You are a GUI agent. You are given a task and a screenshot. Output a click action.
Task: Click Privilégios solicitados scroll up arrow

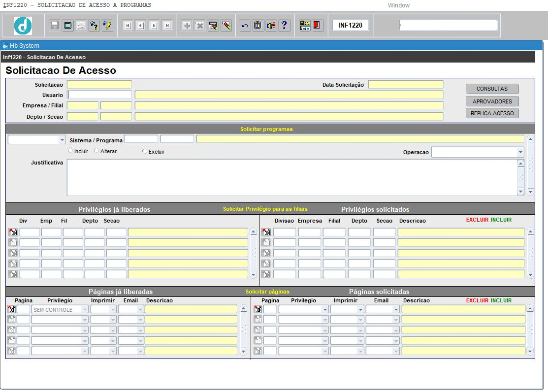[x=531, y=231]
